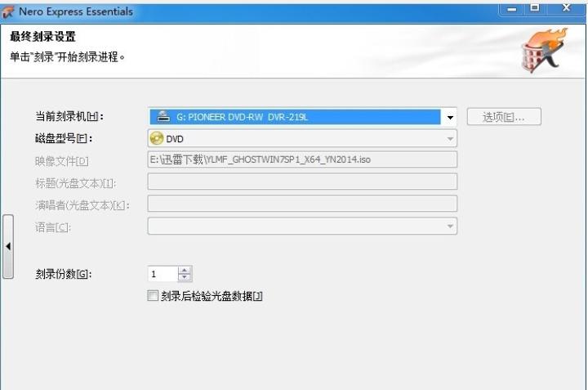Enable 刻录后检验光盘数据 checkbox
The image size is (588, 390).
pos(153,296)
